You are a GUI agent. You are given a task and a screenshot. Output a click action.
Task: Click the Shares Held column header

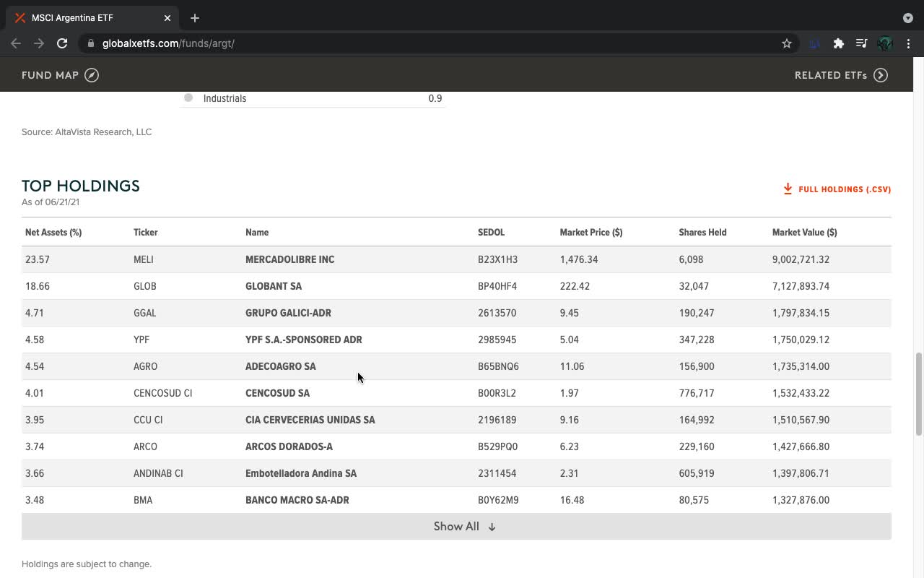[702, 233]
